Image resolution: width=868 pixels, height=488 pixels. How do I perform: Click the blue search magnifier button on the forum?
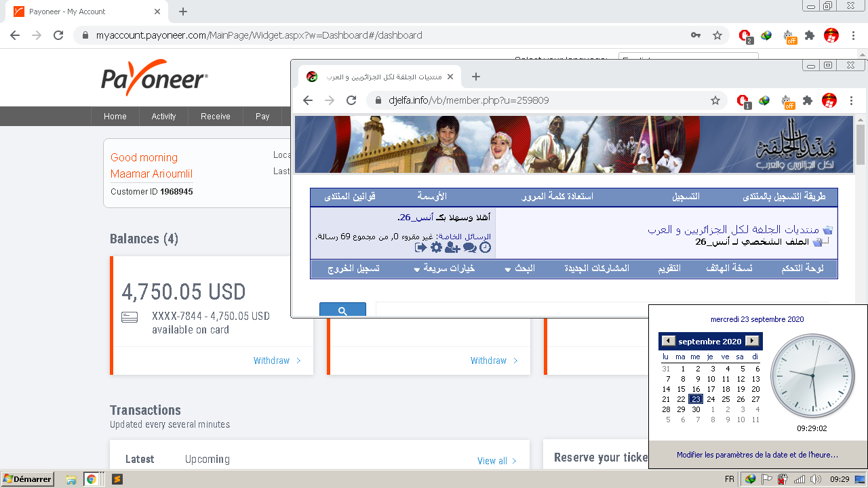coord(342,310)
